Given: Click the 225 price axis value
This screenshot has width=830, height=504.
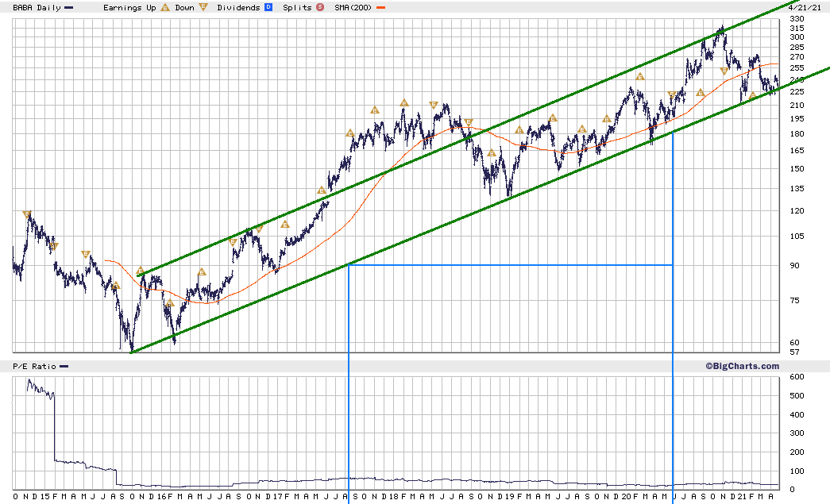Looking at the screenshot, I should click(797, 91).
